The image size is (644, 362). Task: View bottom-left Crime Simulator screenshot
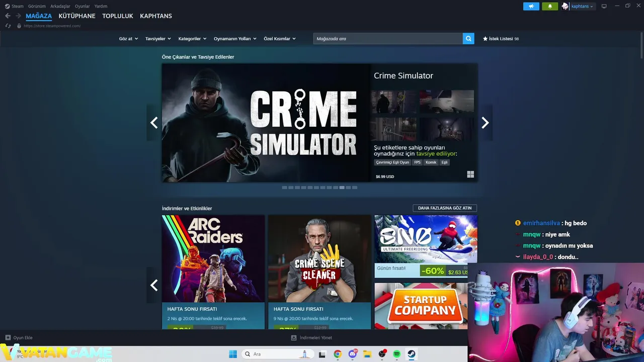coord(393,129)
